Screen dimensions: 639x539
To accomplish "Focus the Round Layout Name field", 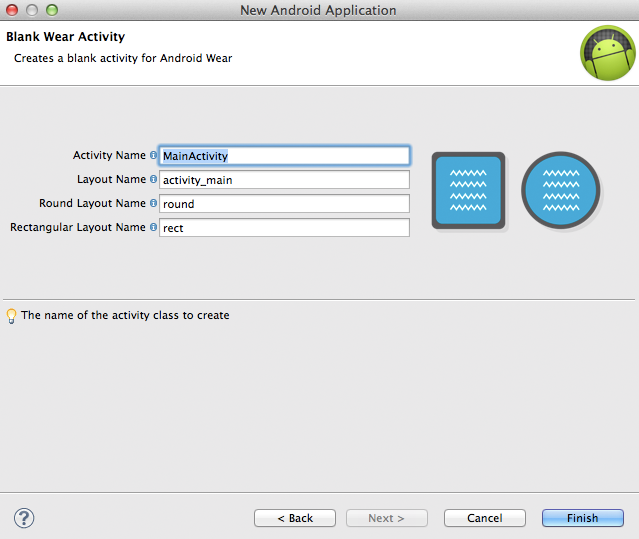I will pyautogui.click(x=284, y=204).
